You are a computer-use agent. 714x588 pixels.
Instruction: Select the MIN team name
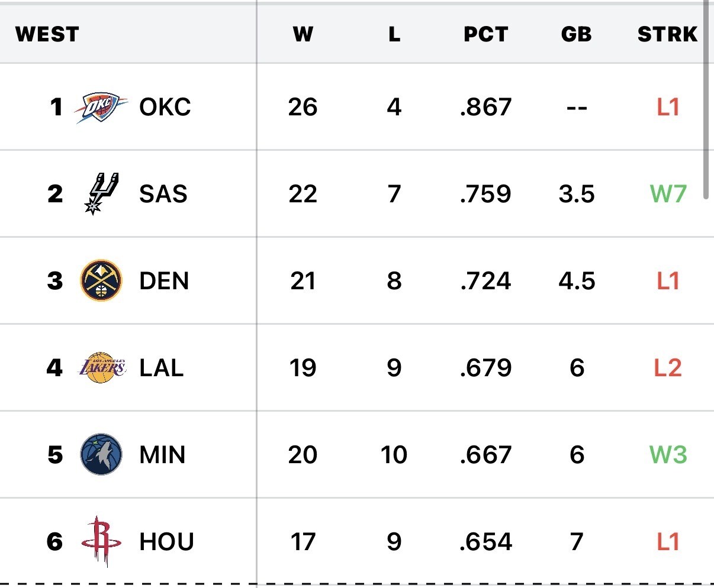[x=162, y=455]
